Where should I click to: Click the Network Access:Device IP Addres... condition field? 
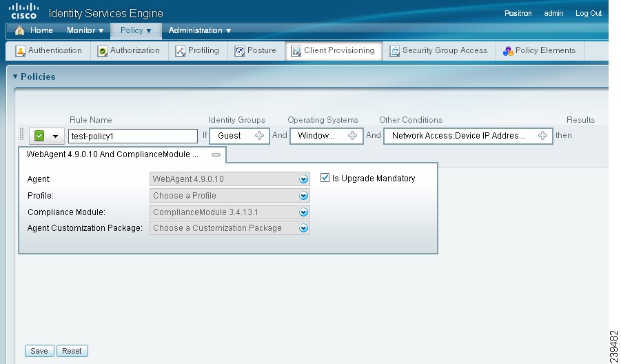coord(468,136)
